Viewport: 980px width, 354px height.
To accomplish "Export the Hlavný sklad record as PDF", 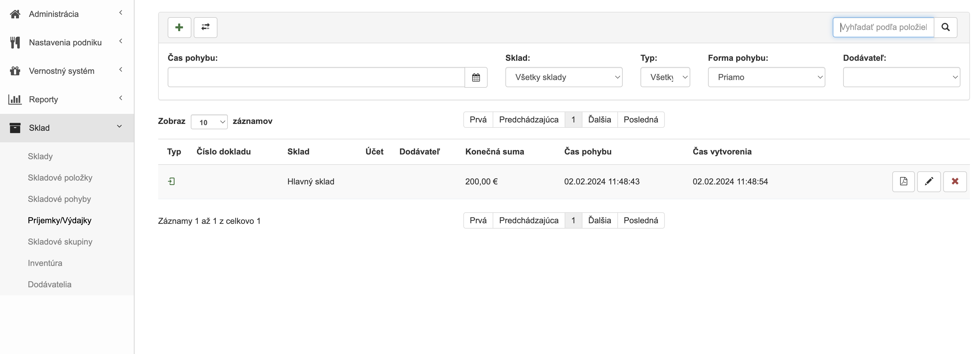I will click(904, 181).
